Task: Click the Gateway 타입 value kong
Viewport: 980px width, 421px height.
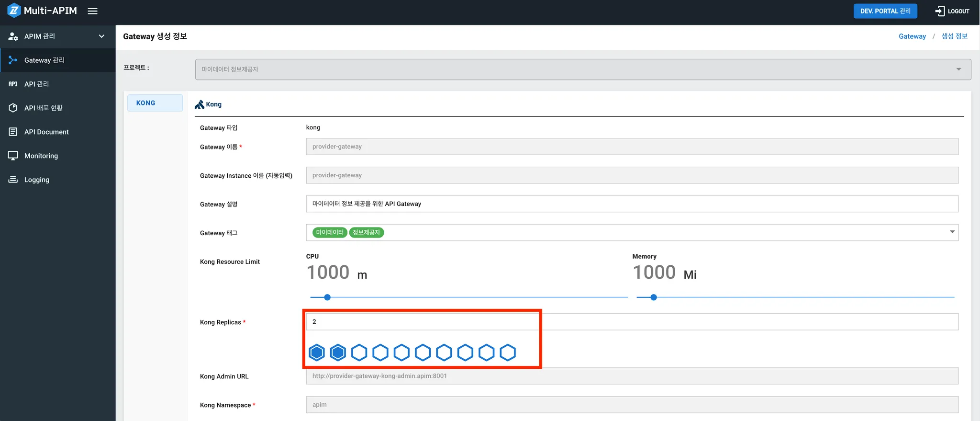Action: point(313,127)
